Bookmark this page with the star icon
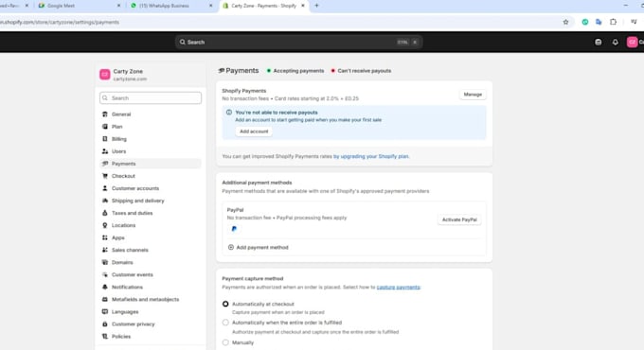 (565, 22)
